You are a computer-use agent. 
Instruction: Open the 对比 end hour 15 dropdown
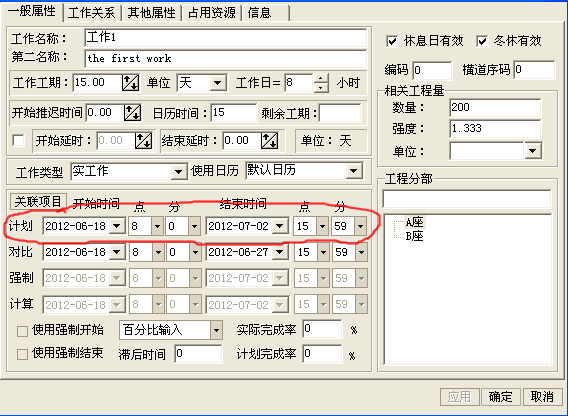click(x=323, y=252)
